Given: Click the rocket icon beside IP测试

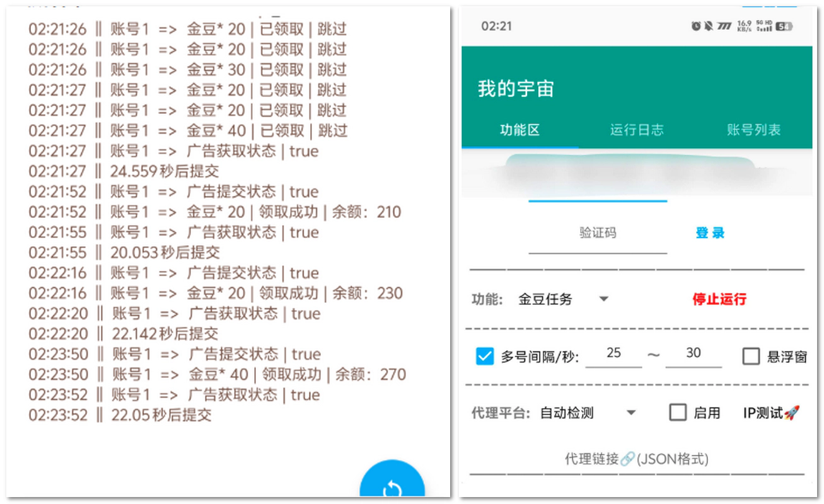Looking at the screenshot, I should [x=792, y=413].
